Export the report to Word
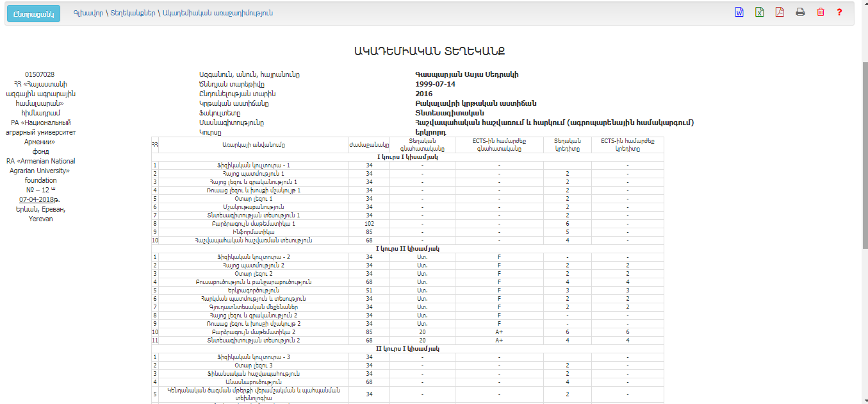 (739, 12)
